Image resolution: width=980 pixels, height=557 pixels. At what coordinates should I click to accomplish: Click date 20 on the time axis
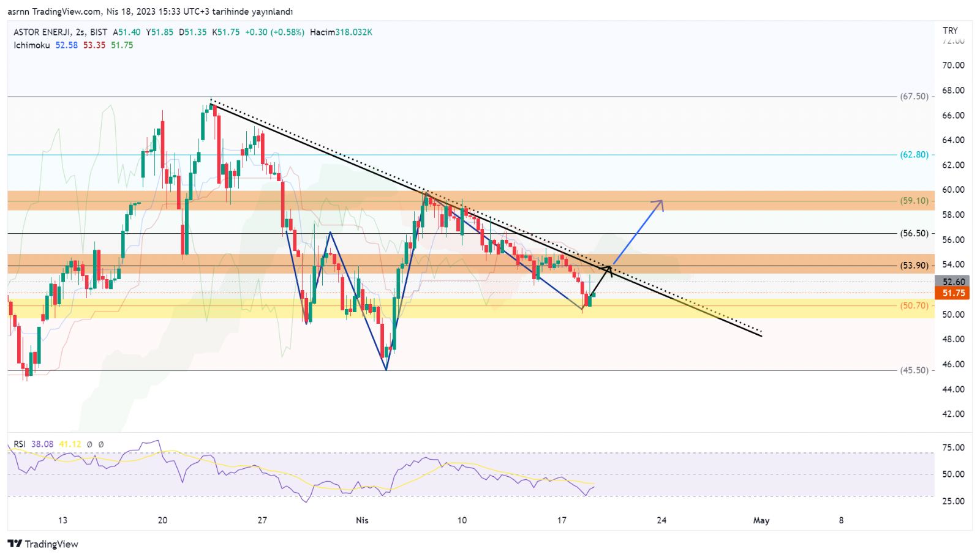click(162, 520)
